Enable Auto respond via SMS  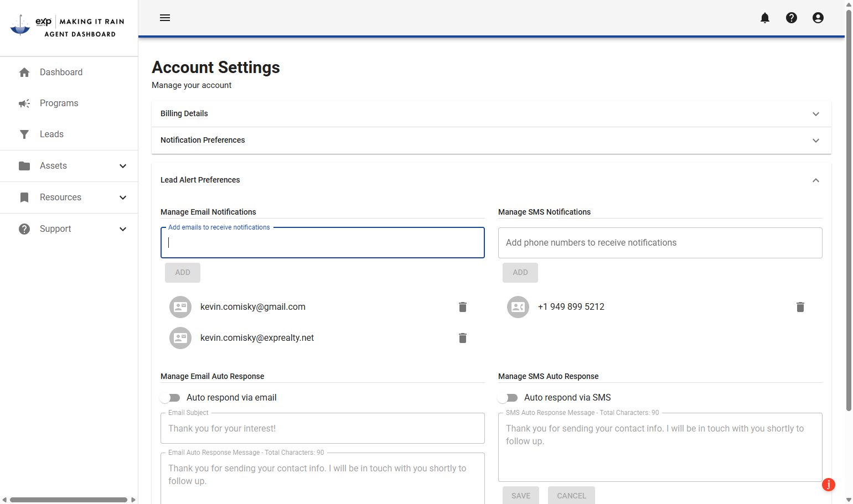coord(508,398)
